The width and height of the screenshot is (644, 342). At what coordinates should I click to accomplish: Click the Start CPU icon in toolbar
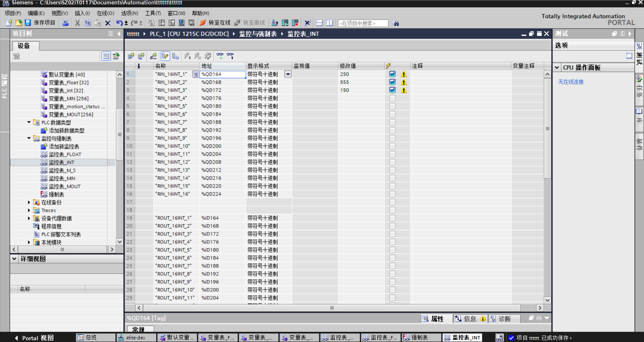click(x=285, y=23)
